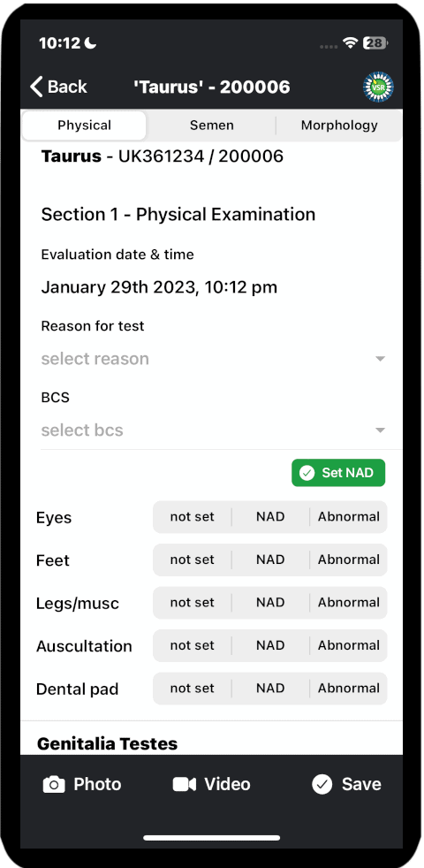Open the select bcs dropdown
Screen dimensions: 424x868
click(x=213, y=430)
